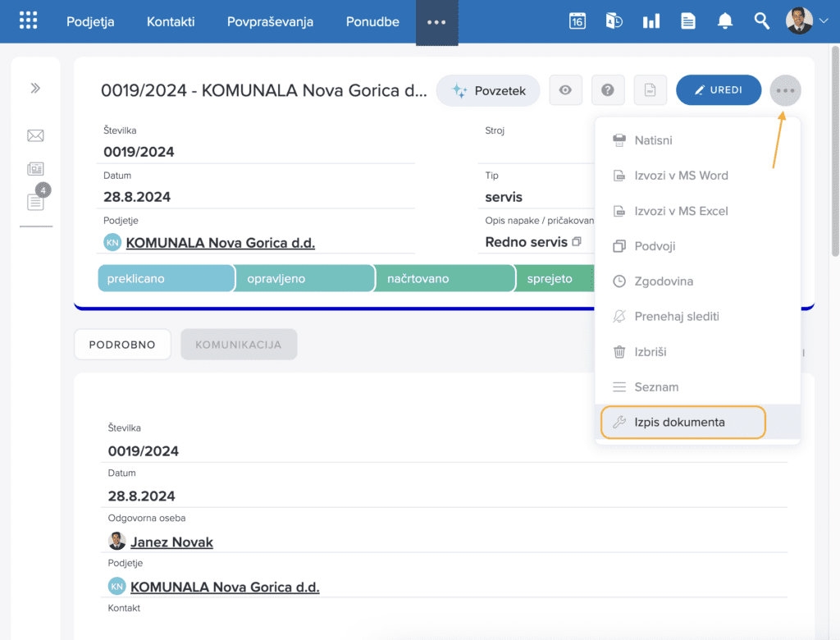Open the Janez Novak contact link
840x640 pixels.
coord(171,542)
